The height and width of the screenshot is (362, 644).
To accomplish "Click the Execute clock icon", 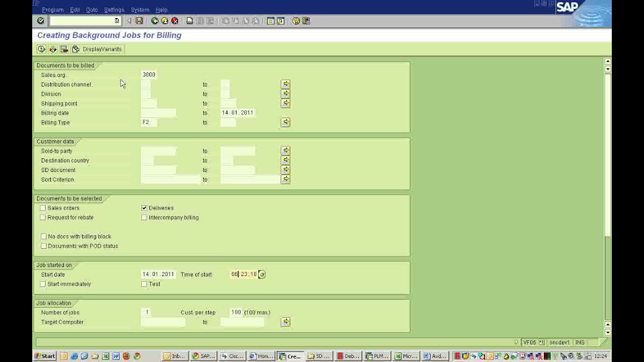I will coord(41,49).
